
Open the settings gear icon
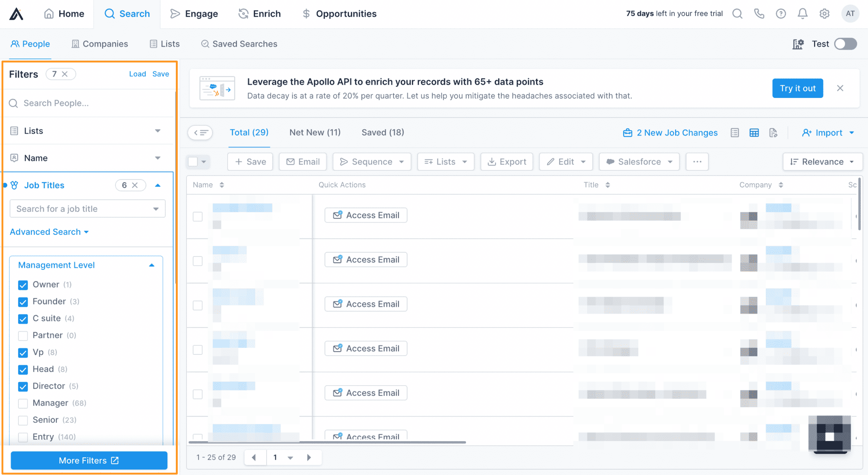pyautogui.click(x=824, y=14)
